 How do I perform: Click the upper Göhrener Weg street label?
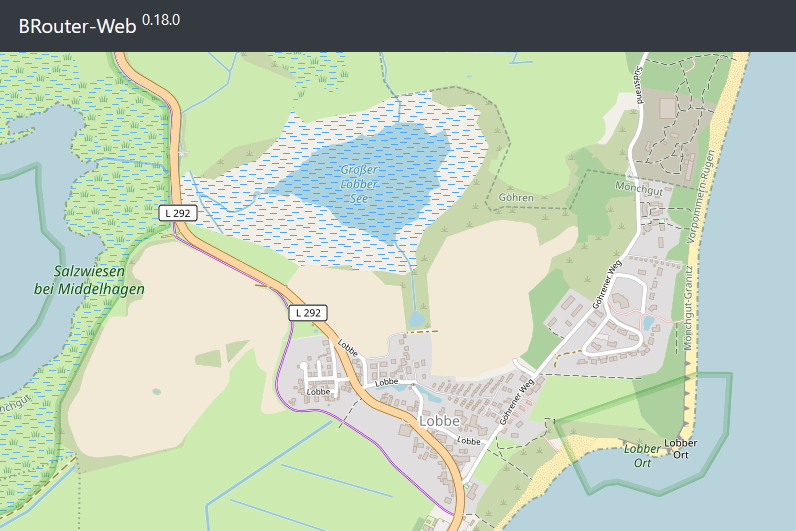coord(607,285)
